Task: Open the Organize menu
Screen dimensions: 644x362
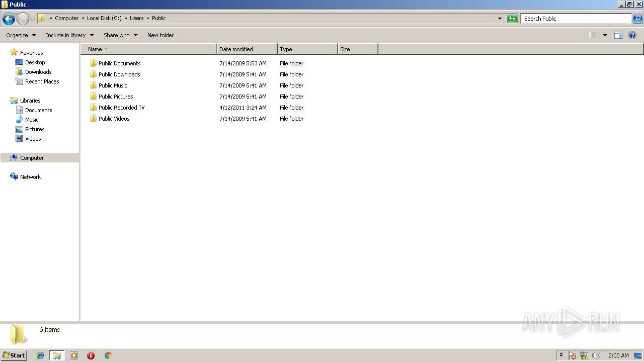Action: click(21, 35)
